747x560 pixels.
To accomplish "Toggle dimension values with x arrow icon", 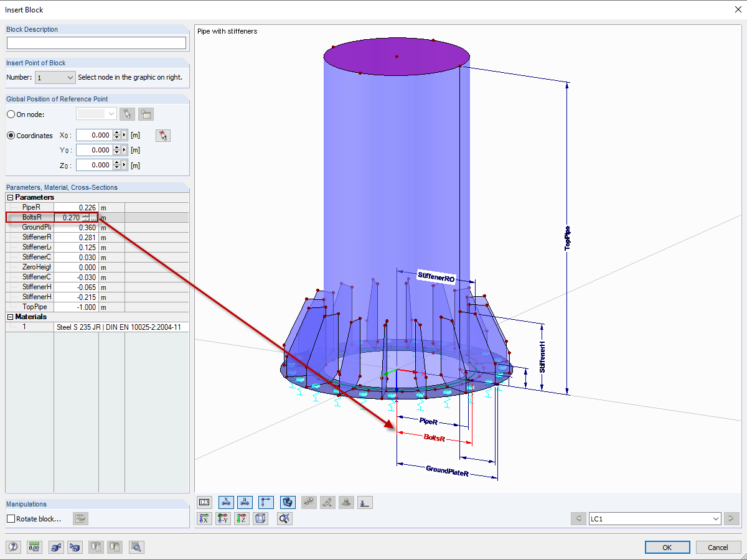I will pos(226,502).
